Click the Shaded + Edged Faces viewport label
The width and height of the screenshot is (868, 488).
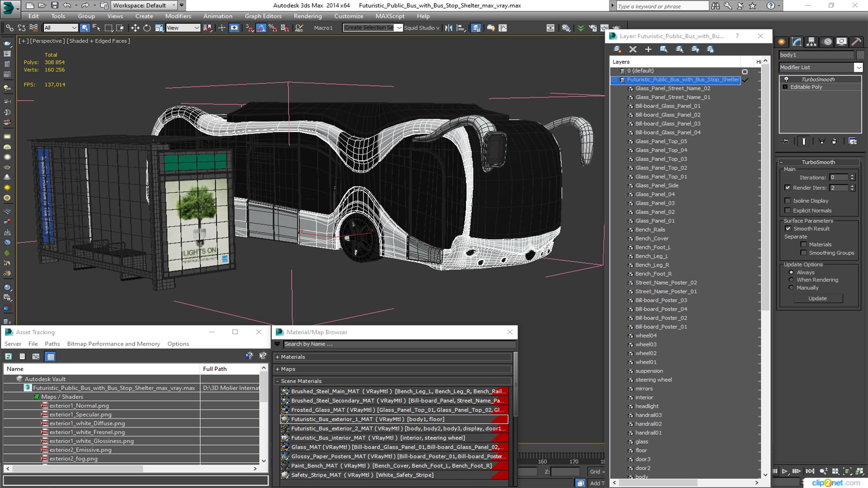tap(98, 41)
